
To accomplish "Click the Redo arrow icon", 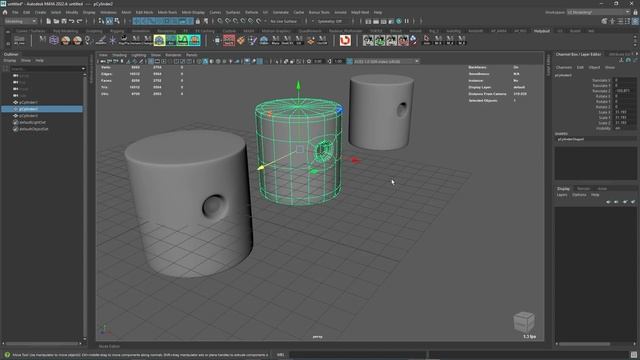I will coord(80,21).
